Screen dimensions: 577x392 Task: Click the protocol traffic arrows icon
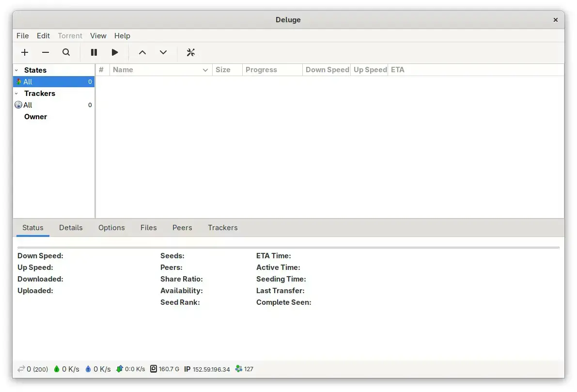pos(119,369)
